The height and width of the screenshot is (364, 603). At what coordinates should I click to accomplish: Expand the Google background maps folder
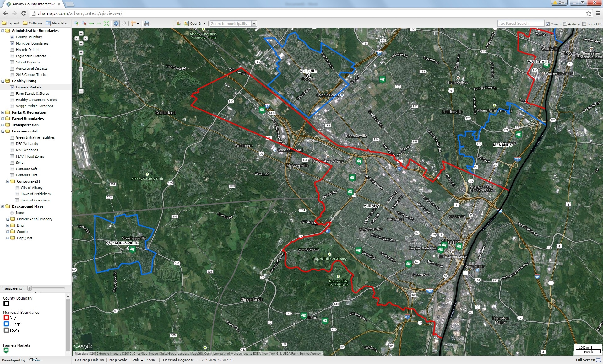coord(8,232)
